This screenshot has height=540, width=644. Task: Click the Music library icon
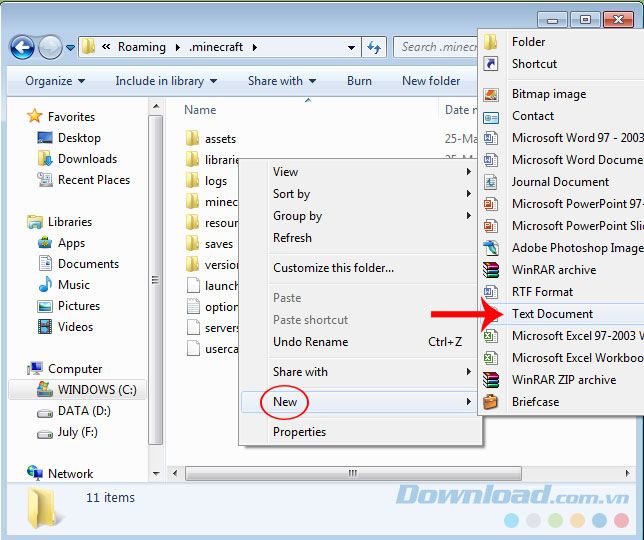[x=45, y=285]
